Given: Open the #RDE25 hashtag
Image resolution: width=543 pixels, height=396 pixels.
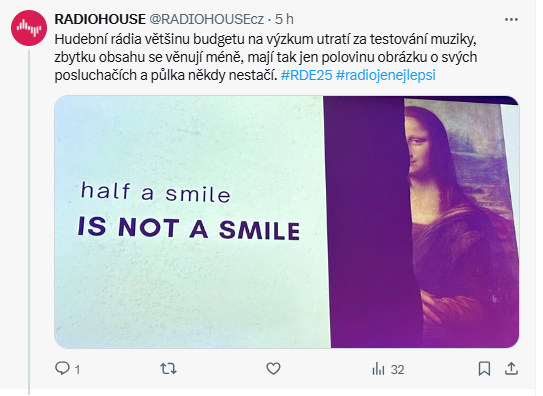Looking at the screenshot, I should click(x=306, y=75).
